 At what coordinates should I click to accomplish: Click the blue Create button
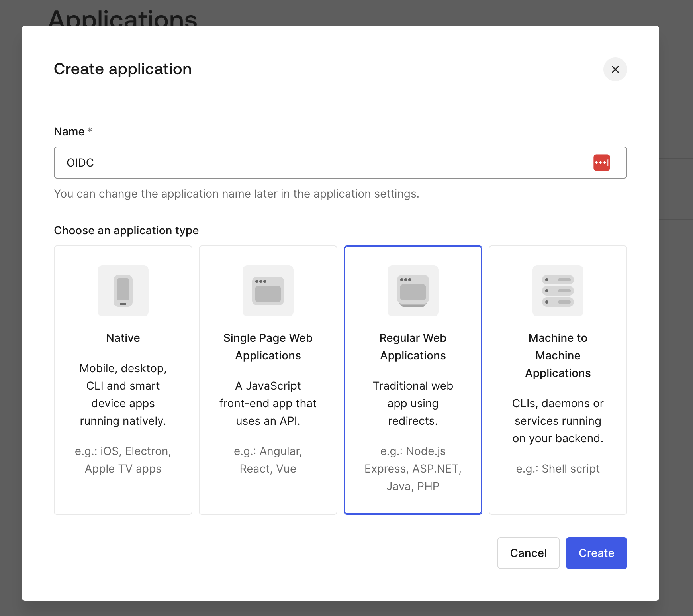coord(596,553)
